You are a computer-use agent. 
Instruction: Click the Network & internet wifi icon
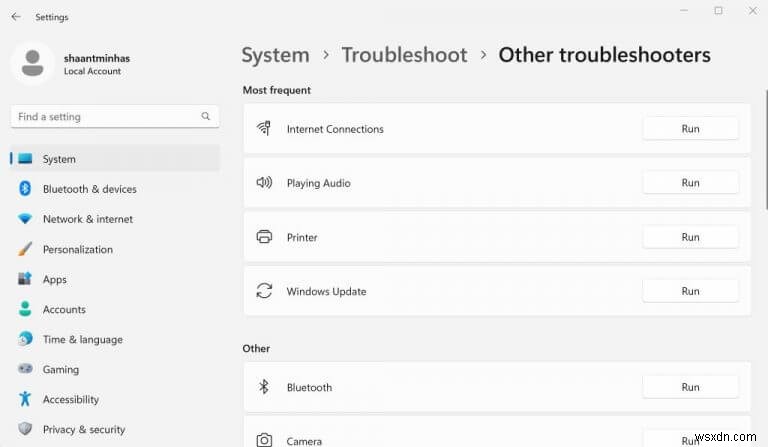[x=25, y=219]
